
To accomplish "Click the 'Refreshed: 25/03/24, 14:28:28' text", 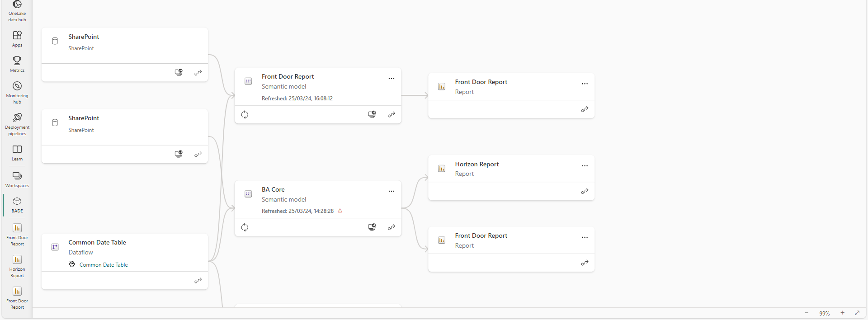I will point(297,211).
